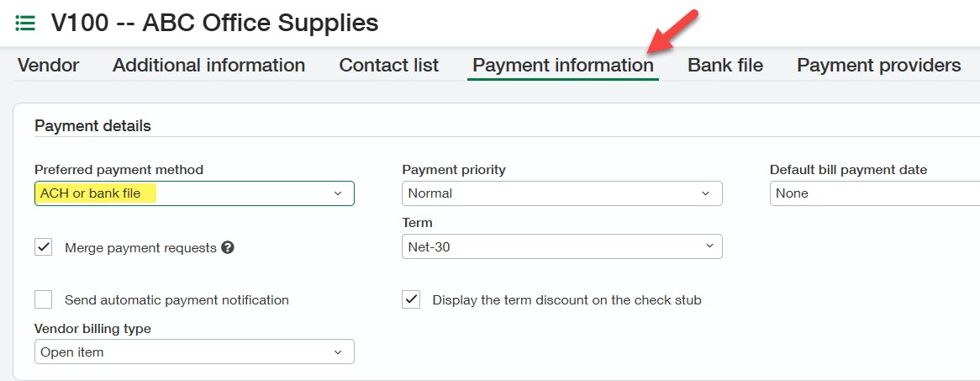Viewport: 980px width, 381px height.
Task: Switch to the Bank file tab
Action: tap(725, 66)
